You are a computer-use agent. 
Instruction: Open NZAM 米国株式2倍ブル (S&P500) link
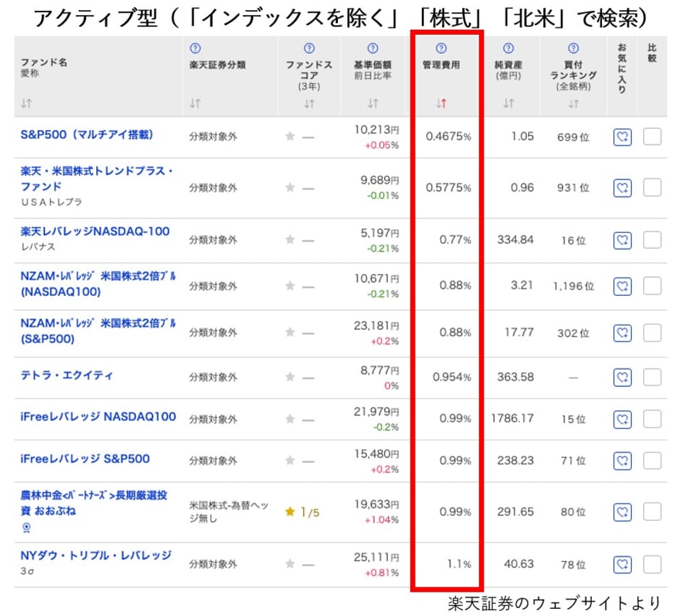98,331
